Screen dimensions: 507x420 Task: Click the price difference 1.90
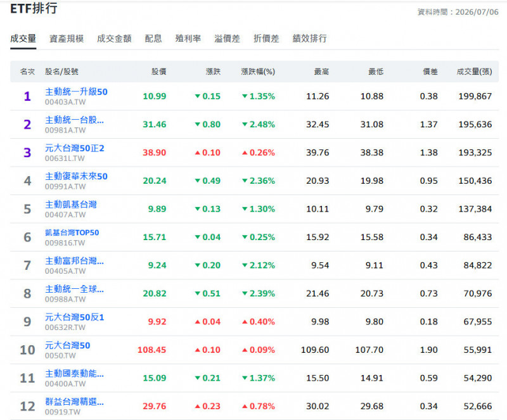[429, 350]
